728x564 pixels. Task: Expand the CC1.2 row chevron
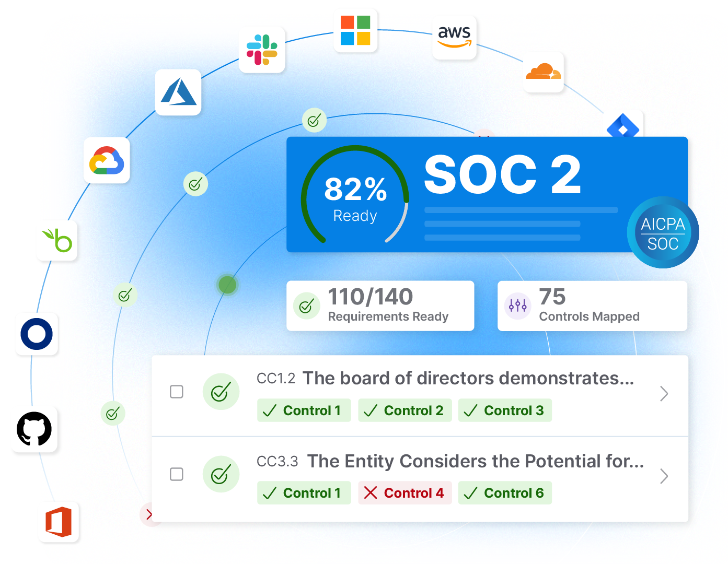click(664, 394)
